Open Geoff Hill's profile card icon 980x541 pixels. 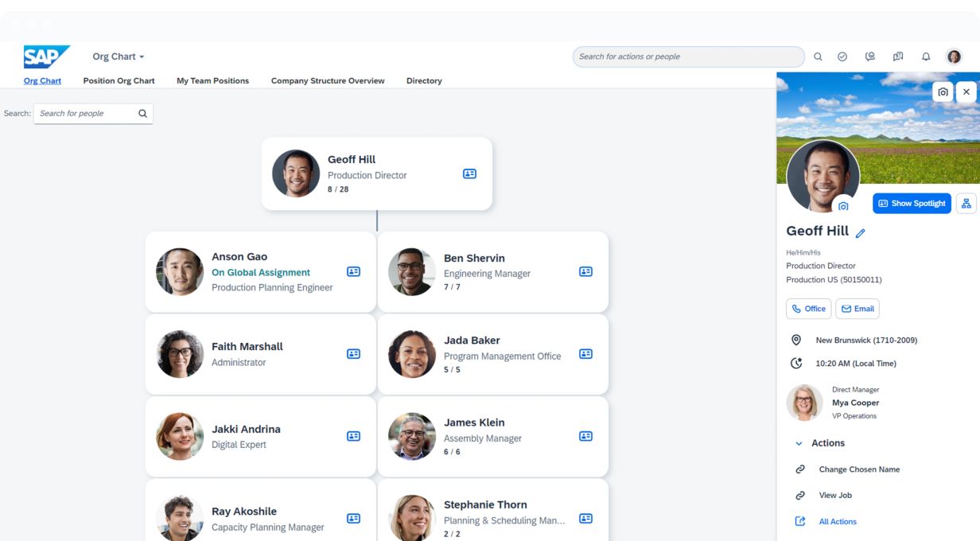coord(469,173)
